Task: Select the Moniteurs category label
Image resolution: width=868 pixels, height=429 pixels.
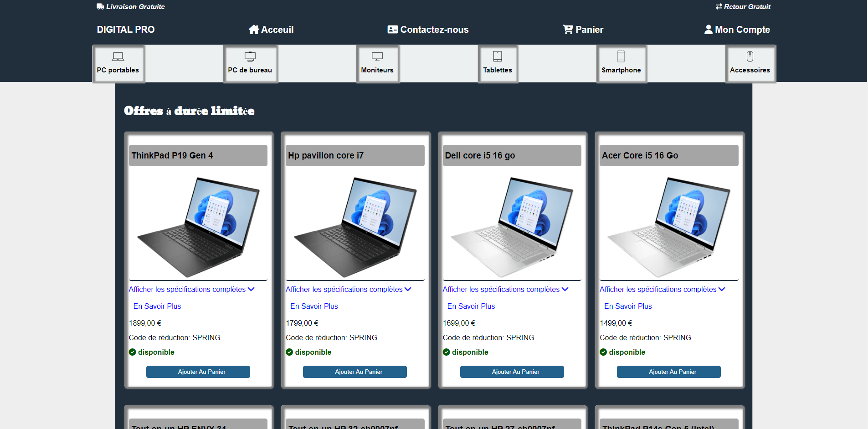Action: (377, 70)
